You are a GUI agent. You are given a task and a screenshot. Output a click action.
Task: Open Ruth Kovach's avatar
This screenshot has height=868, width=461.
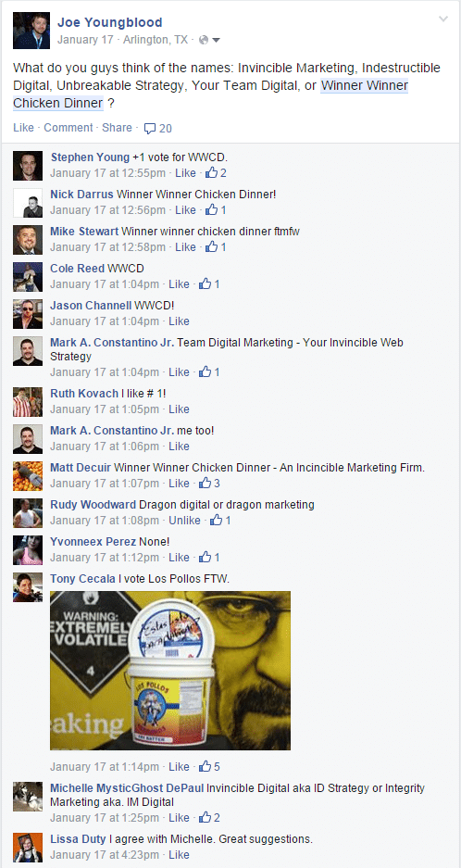pos(28,402)
